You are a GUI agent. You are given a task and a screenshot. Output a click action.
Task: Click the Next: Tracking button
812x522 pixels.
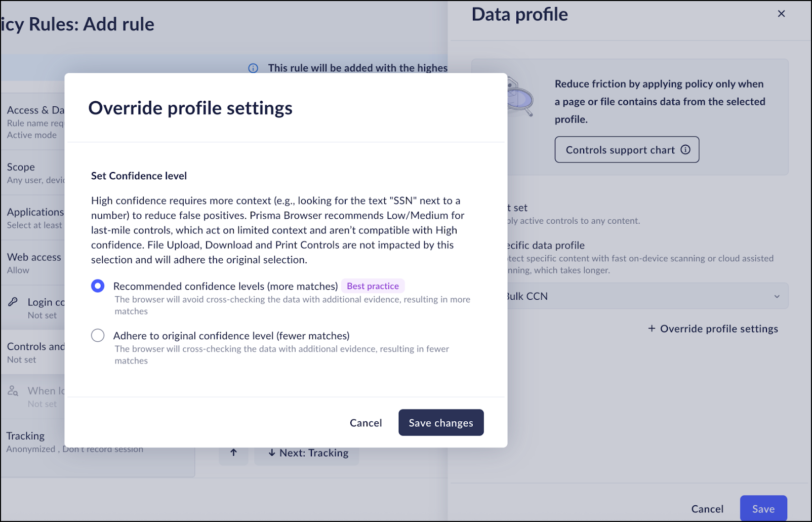(307, 453)
